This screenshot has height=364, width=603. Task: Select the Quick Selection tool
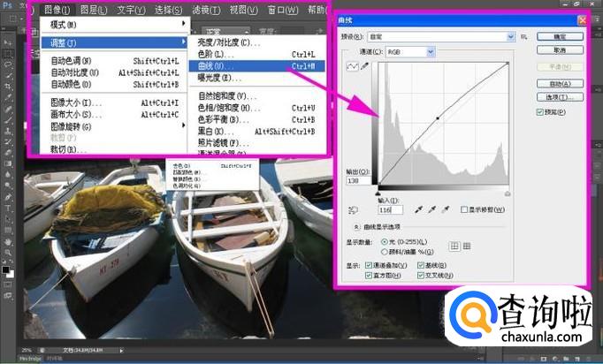pos(8,75)
